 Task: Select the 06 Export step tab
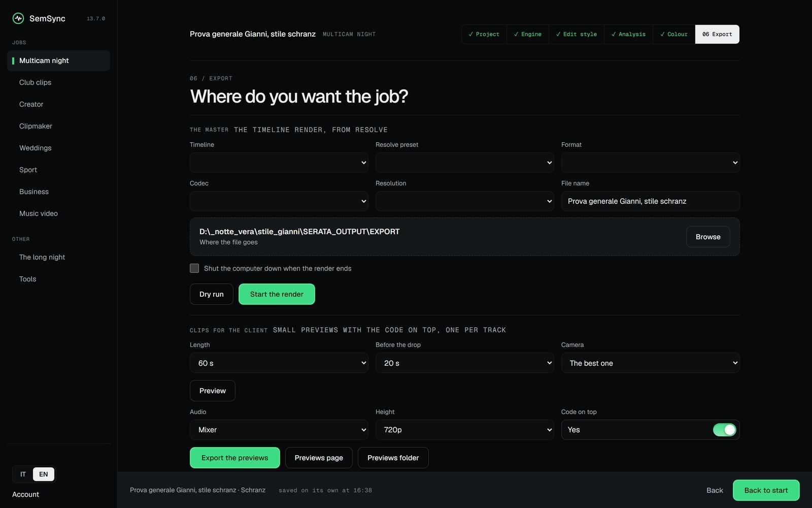717,34
